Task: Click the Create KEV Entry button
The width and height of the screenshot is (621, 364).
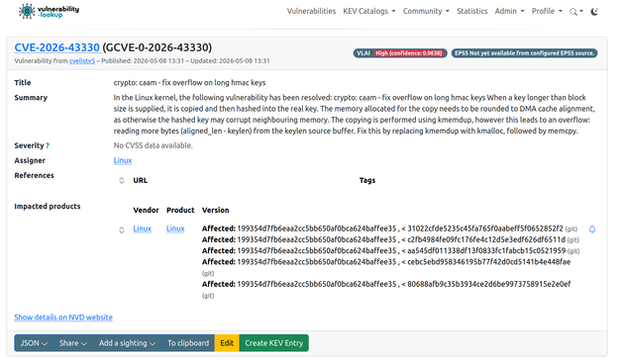Action: tap(274, 343)
